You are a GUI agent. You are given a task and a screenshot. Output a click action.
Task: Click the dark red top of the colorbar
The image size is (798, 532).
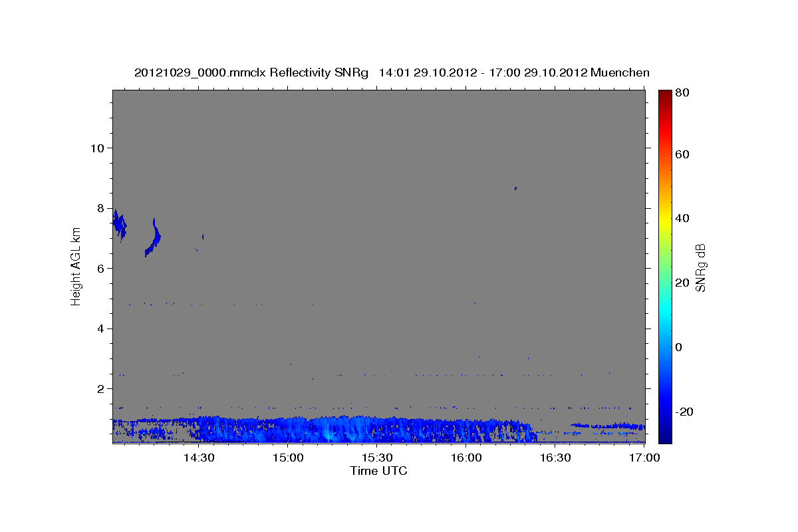(665, 95)
